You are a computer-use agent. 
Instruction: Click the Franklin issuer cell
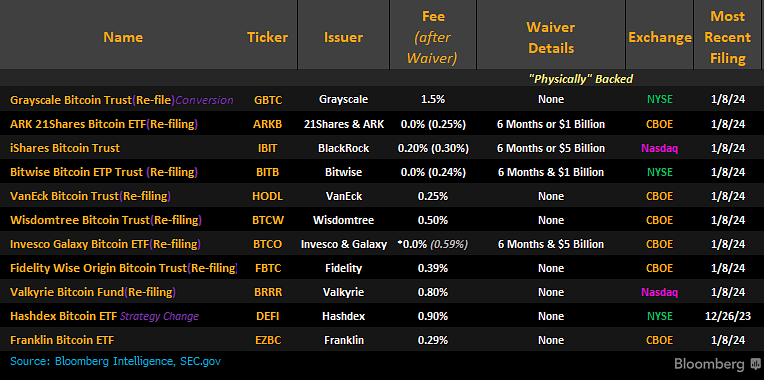[x=344, y=340]
